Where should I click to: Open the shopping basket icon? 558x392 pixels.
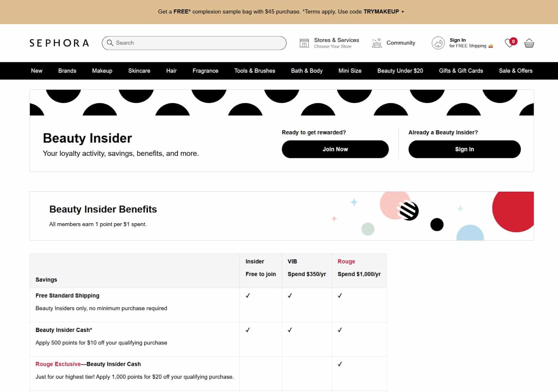click(x=528, y=43)
